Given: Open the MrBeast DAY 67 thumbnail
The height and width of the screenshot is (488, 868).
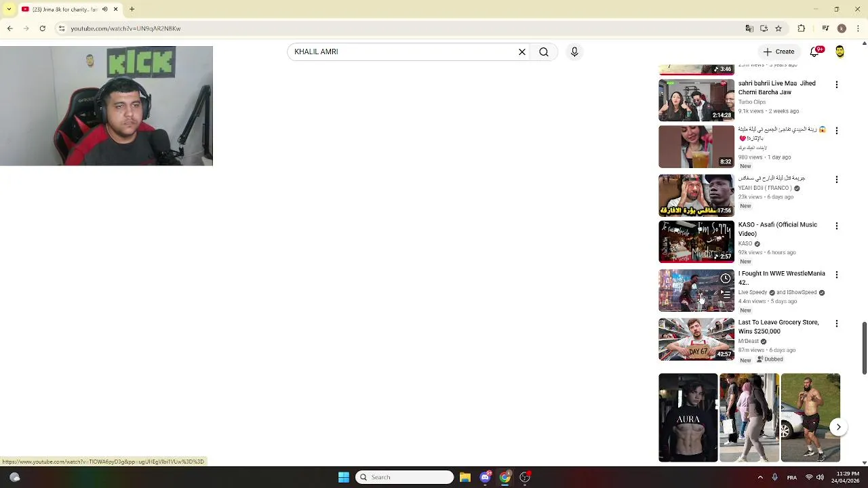Looking at the screenshot, I should point(696,339).
